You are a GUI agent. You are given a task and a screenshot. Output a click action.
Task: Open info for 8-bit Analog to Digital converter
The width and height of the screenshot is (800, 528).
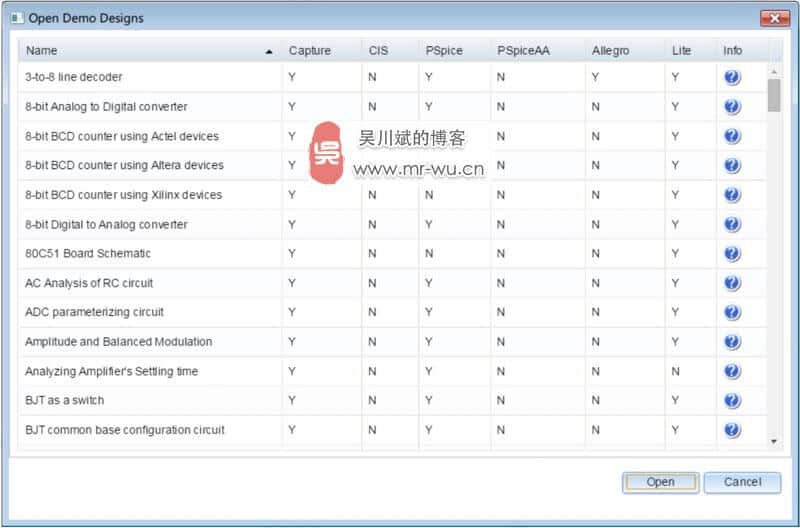click(x=732, y=107)
